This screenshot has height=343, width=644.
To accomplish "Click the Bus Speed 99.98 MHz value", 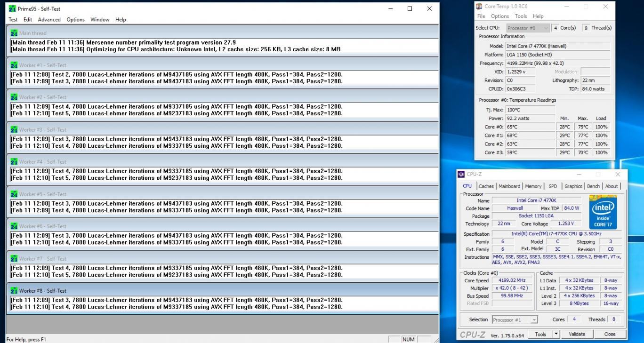I will point(512,296).
